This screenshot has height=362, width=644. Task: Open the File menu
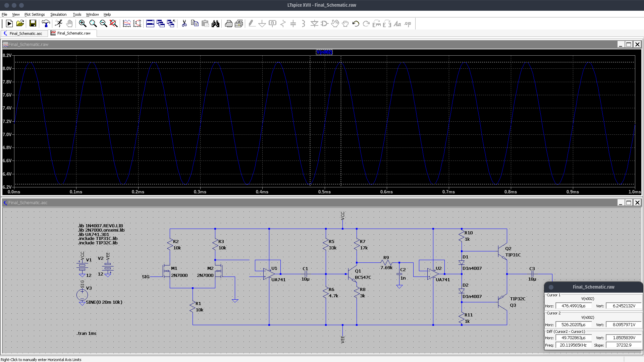(x=4, y=14)
